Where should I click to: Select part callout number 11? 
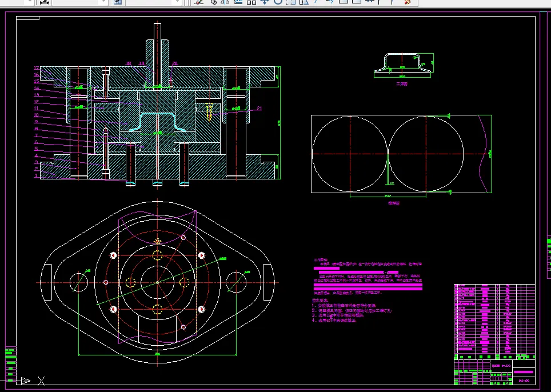36,109
